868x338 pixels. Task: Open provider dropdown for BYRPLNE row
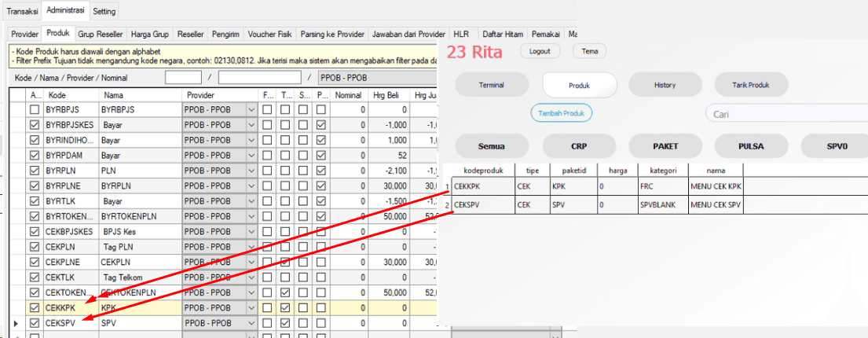(251, 186)
